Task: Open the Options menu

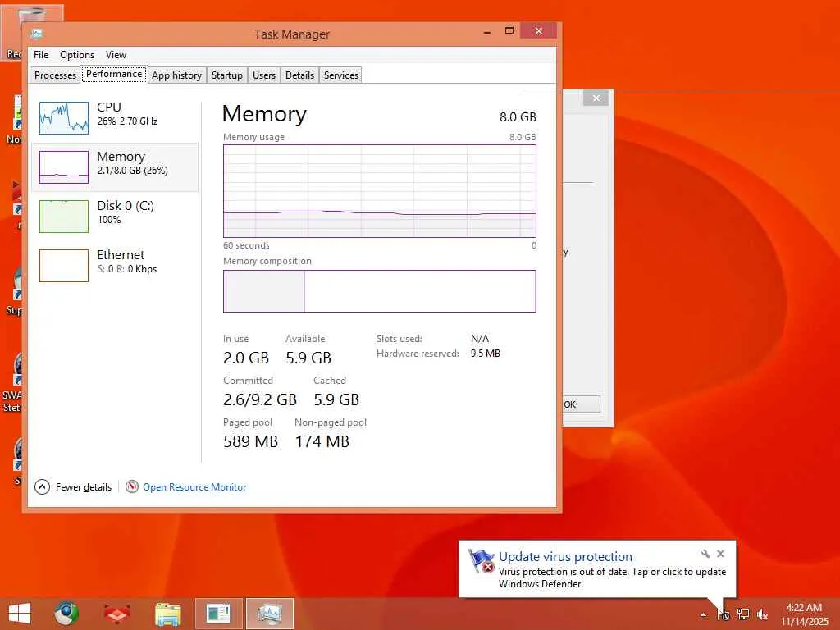Action: tap(76, 55)
